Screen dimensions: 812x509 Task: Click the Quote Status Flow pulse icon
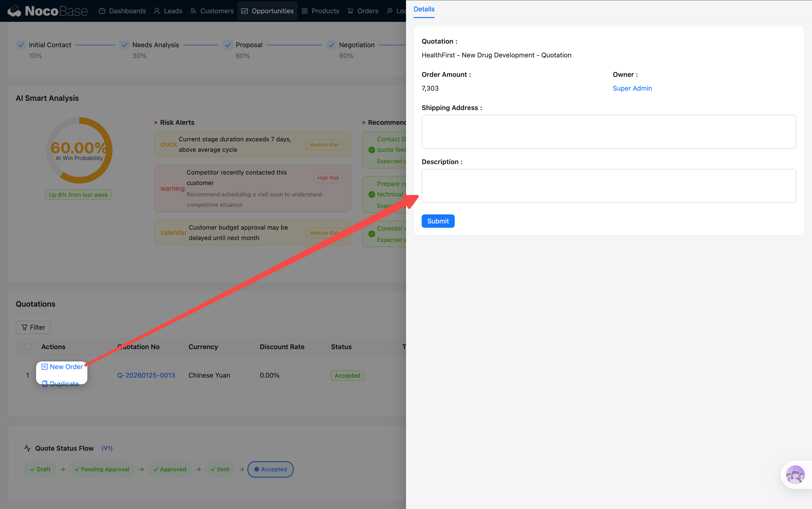[28, 448]
